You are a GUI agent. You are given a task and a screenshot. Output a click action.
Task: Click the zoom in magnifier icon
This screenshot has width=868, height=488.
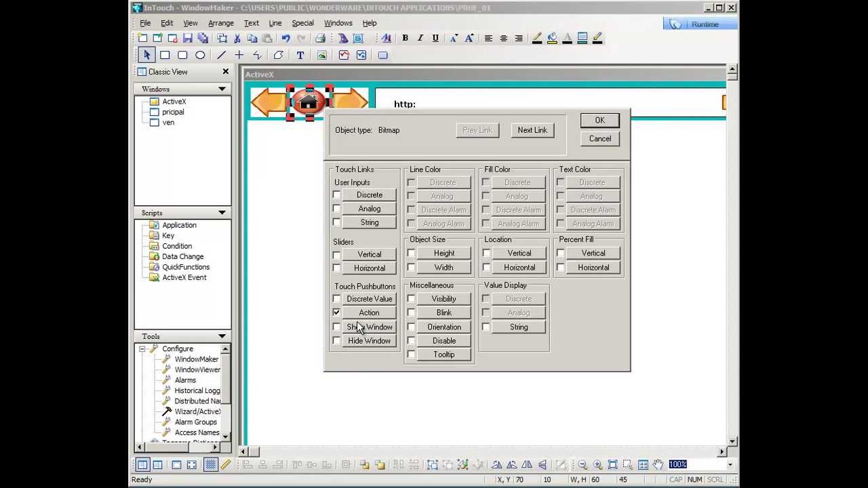pyautogui.click(x=597, y=464)
